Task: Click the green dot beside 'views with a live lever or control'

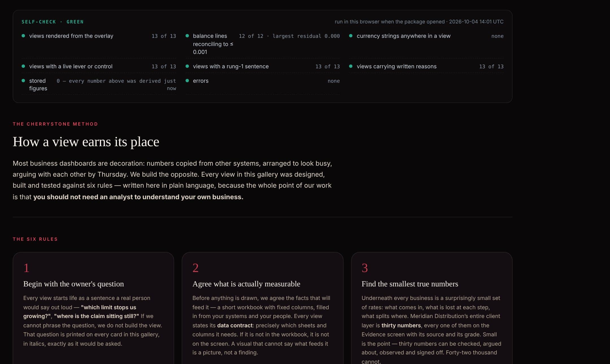Action: click(x=23, y=66)
